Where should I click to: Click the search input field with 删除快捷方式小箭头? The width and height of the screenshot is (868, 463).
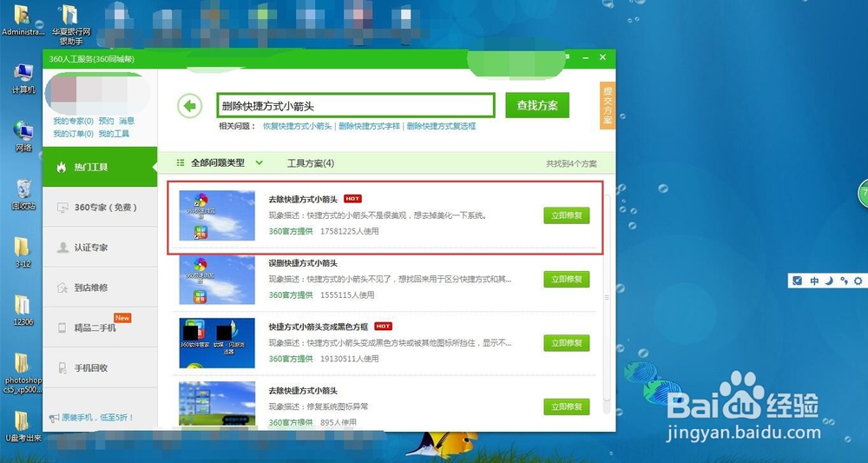tap(355, 105)
